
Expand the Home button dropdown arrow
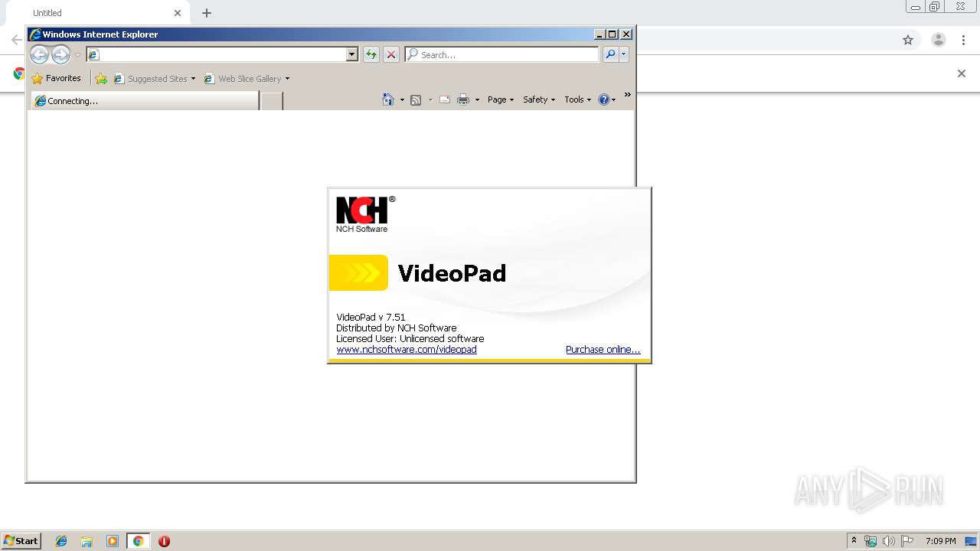pos(402,99)
